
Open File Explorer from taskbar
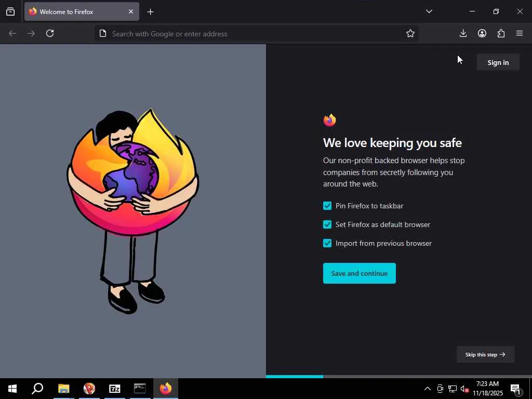[63, 389]
